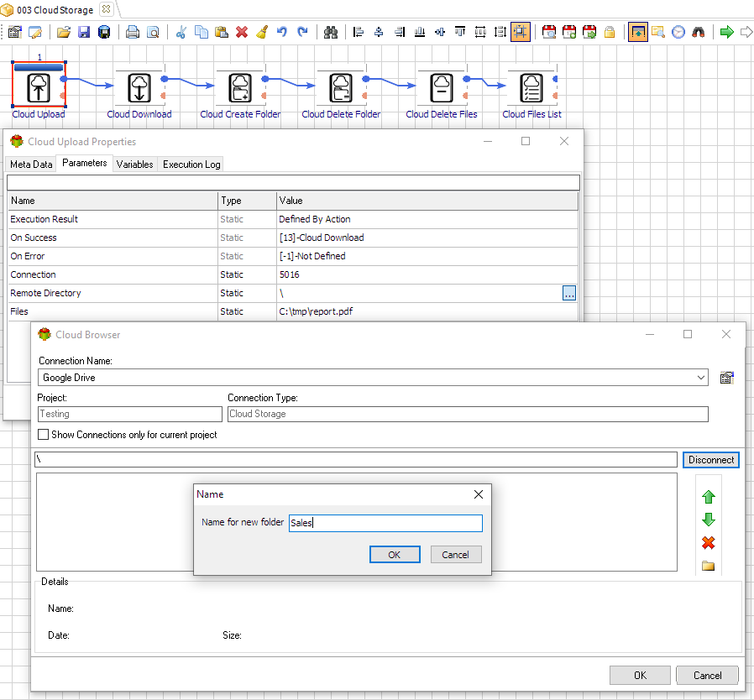Paste with the clipboard toolbar icon
Screen dimensions: 754x700
pyautogui.click(x=221, y=32)
